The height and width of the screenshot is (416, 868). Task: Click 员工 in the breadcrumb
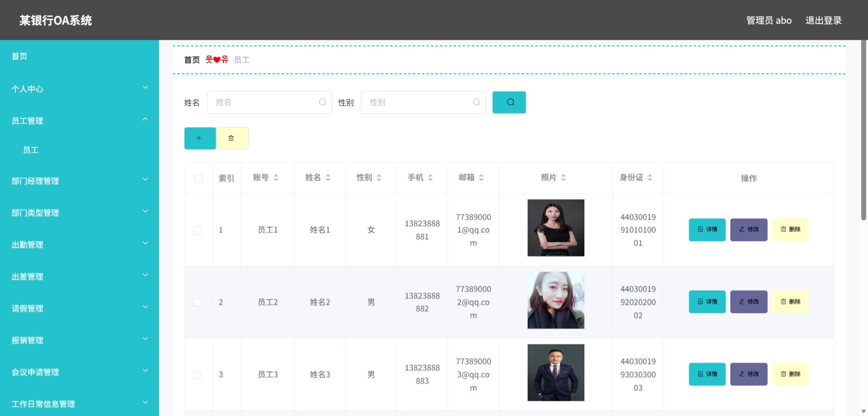(242, 60)
